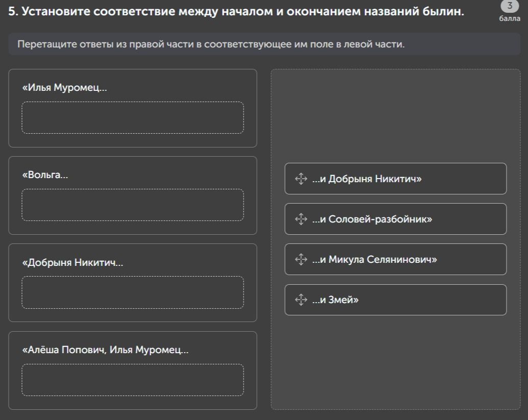Click move icon beside «…и Микула Селянинович»

pos(301,259)
